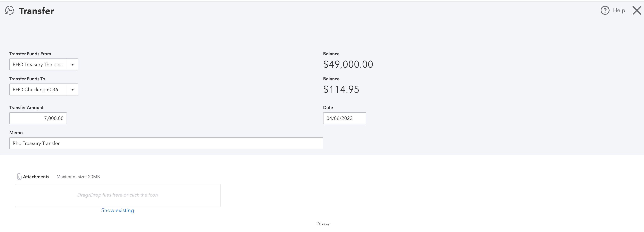Click the Help text label

619,10
